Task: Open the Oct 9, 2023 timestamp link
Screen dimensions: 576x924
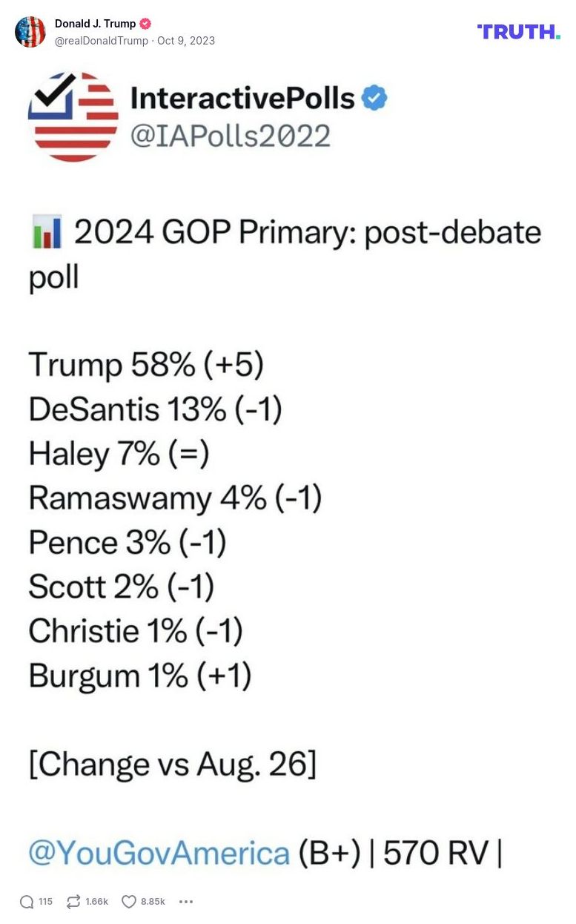Action: 186,41
